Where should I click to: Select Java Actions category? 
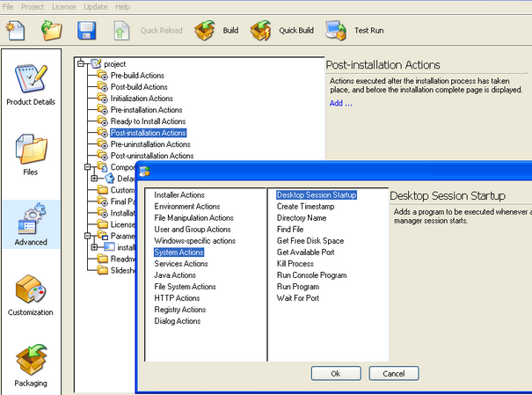click(175, 275)
